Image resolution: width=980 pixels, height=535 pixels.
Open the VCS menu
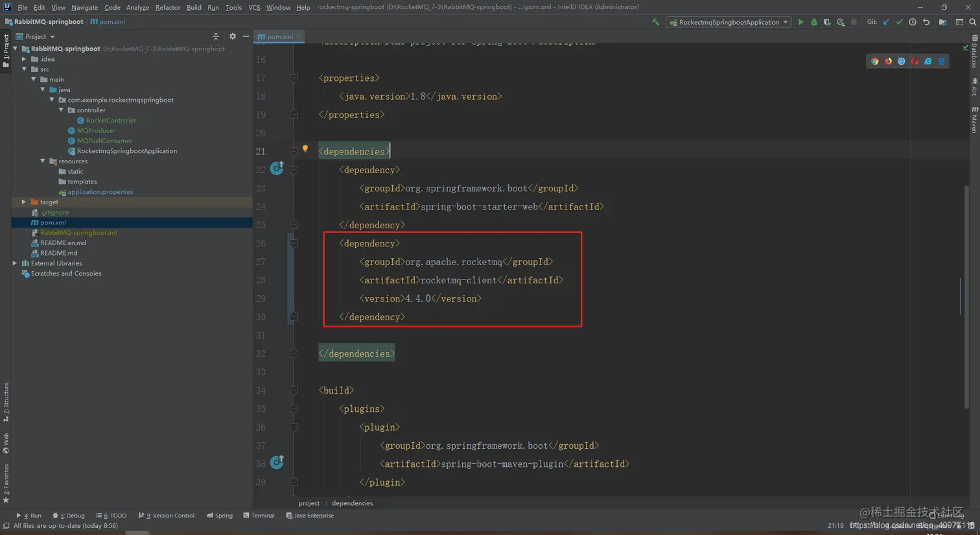[254, 7]
